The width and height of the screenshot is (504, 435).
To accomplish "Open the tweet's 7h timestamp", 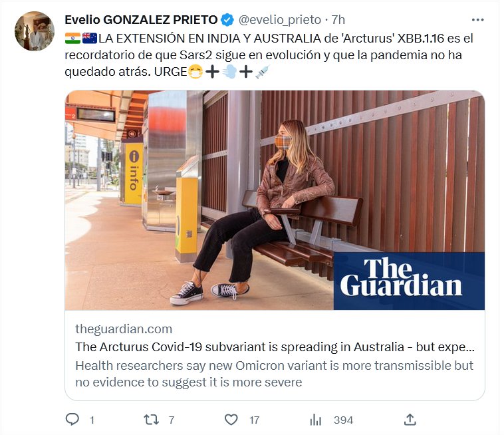I will coord(338,20).
